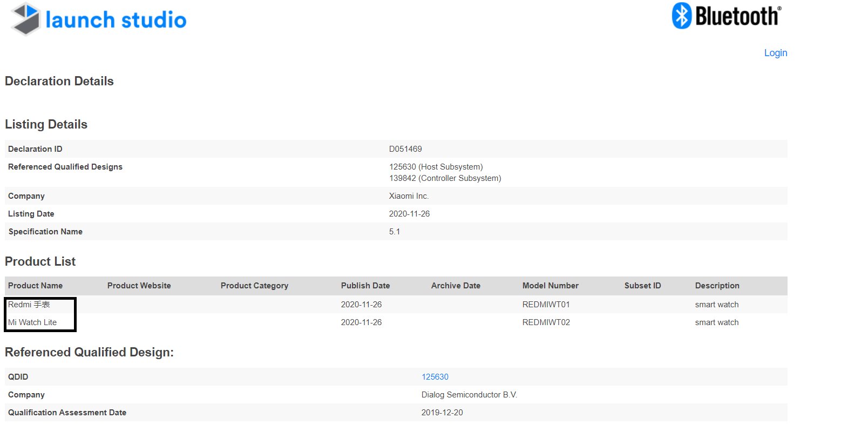
Task: Click the Listing Details heading
Action: (x=46, y=124)
